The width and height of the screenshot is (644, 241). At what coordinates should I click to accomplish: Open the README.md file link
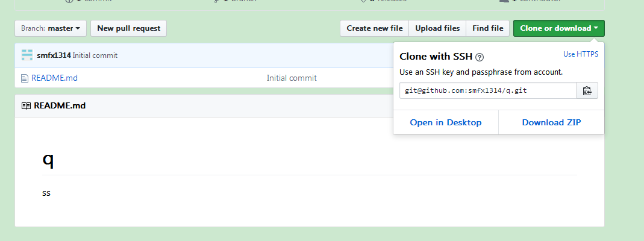[x=54, y=78]
